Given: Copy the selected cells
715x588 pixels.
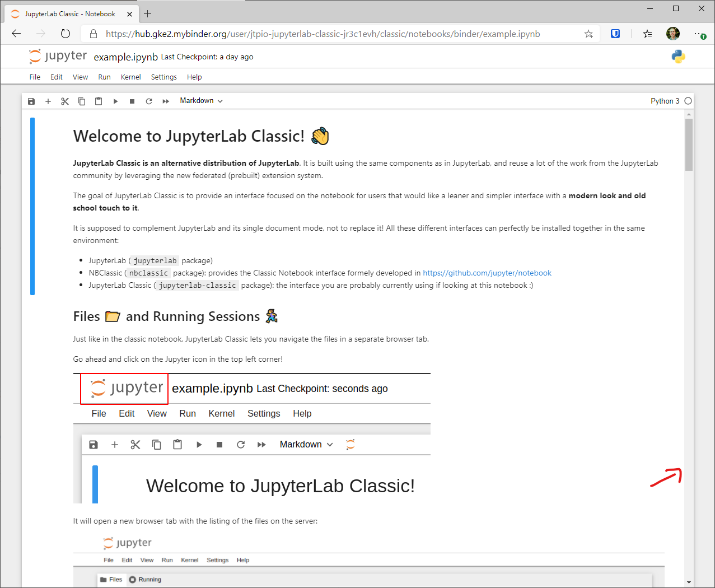Looking at the screenshot, I should point(82,101).
